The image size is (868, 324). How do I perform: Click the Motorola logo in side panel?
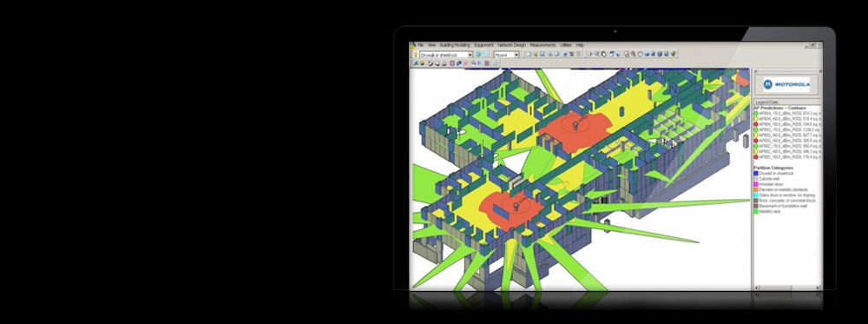point(786,84)
